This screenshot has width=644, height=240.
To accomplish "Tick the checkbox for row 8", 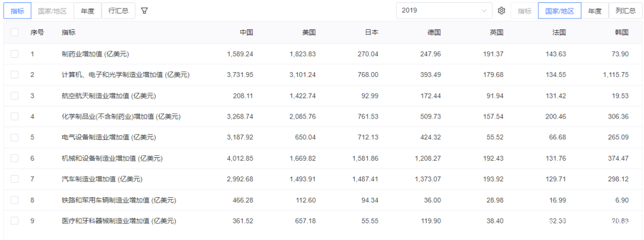I will [x=14, y=200].
